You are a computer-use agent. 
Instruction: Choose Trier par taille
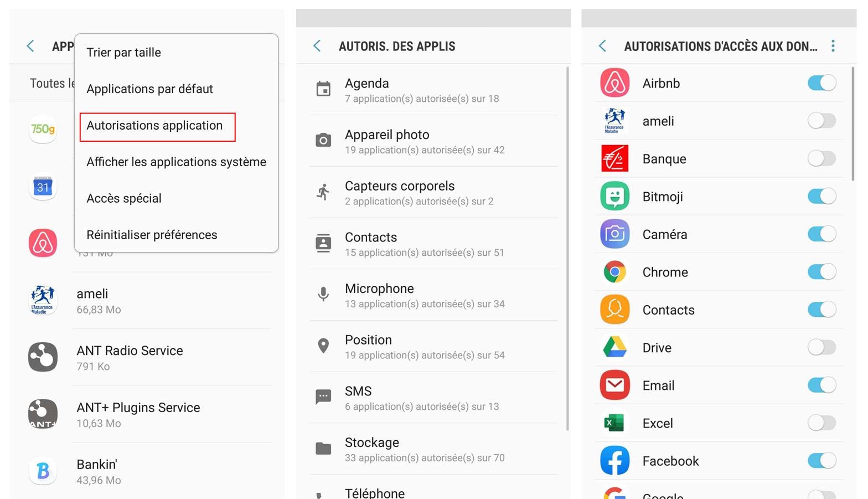click(x=123, y=53)
